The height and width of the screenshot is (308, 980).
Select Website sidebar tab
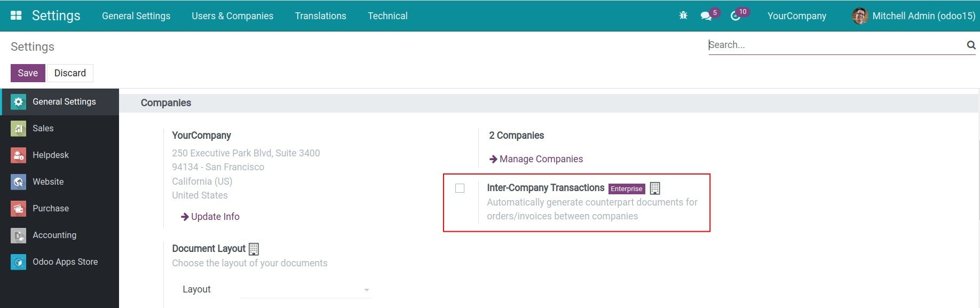click(59, 182)
